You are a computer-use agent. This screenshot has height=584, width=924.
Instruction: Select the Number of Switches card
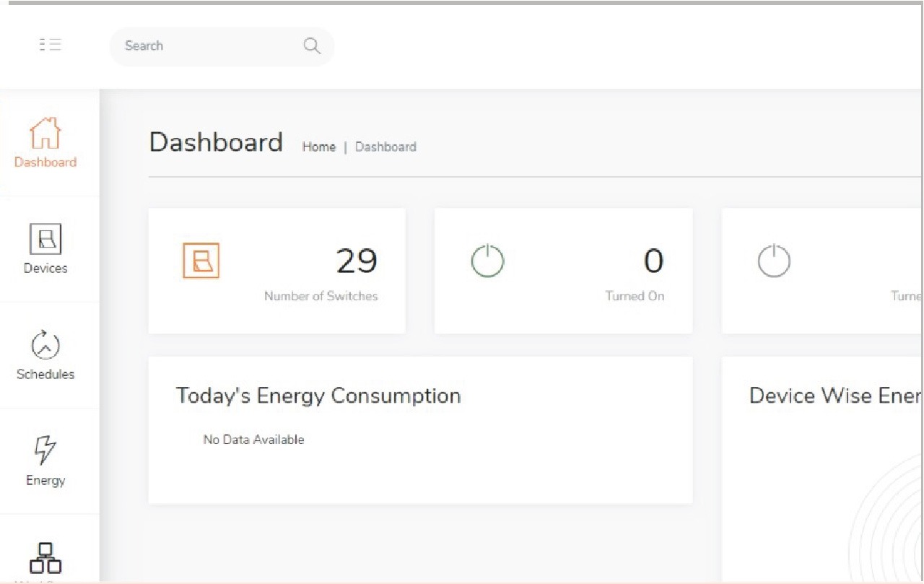coord(276,271)
